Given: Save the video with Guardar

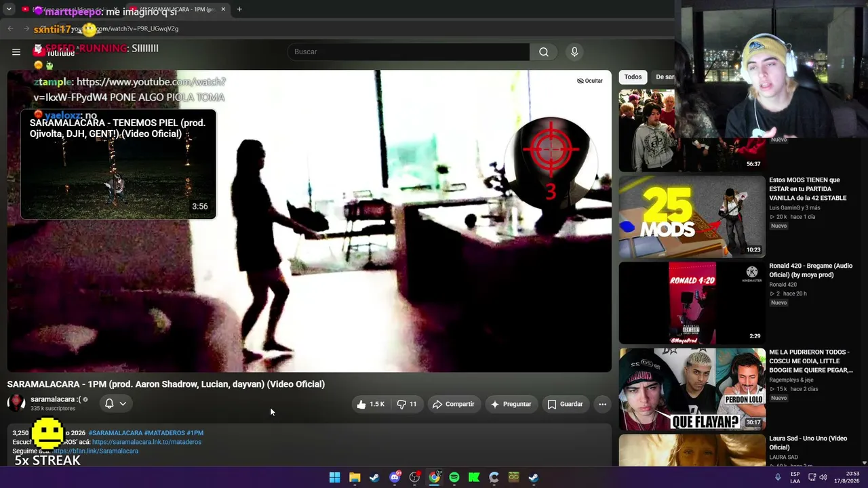Looking at the screenshot, I should click(565, 404).
